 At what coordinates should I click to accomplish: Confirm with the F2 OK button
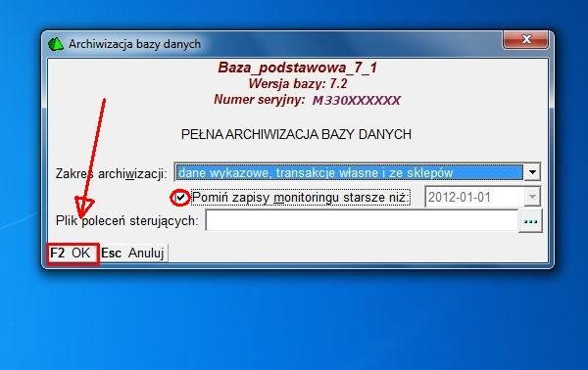tap(73, 254)
